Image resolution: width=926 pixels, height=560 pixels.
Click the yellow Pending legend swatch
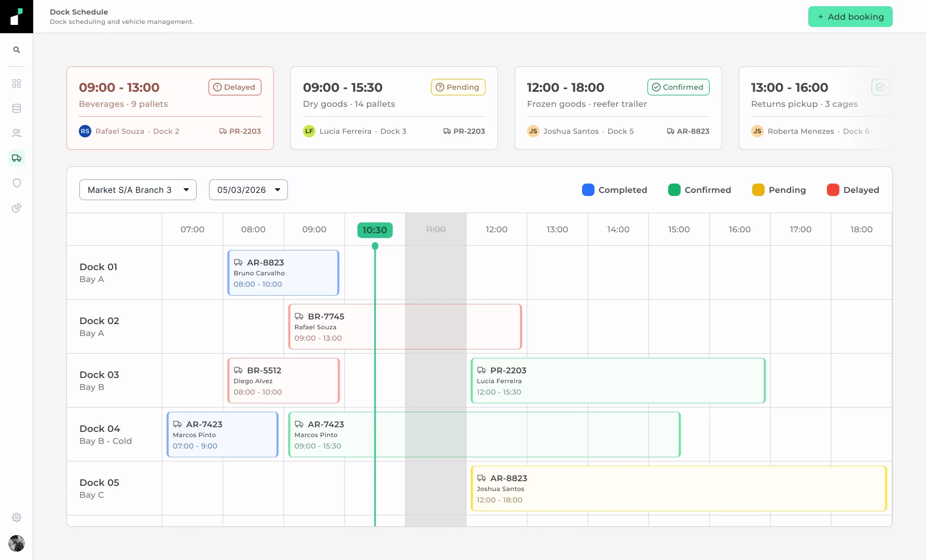[x=758, y=190]
